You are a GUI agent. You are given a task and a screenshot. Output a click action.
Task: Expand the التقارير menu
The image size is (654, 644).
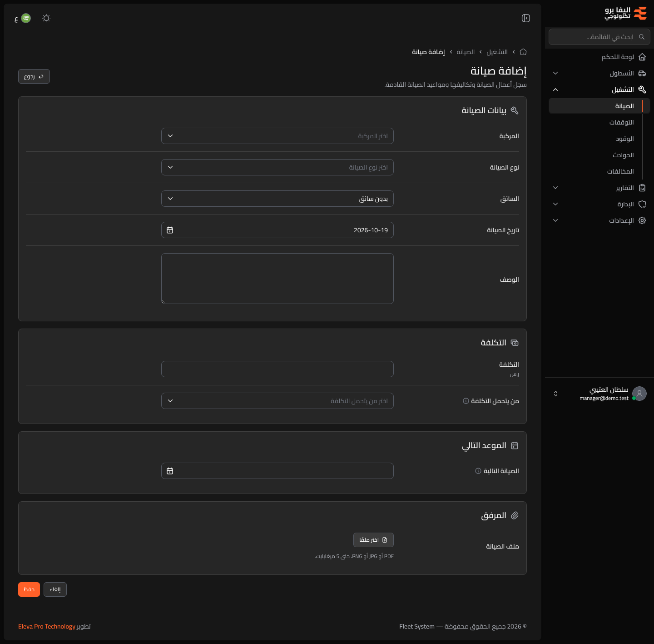(x=599, y=188)
